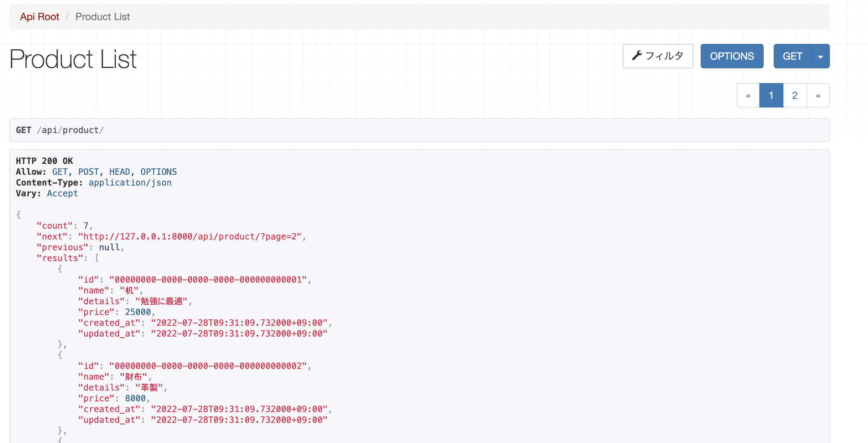The height and width of the screenshot is (443, 868).
Task: Click the application/json content type value
Action: click(130, 183)
